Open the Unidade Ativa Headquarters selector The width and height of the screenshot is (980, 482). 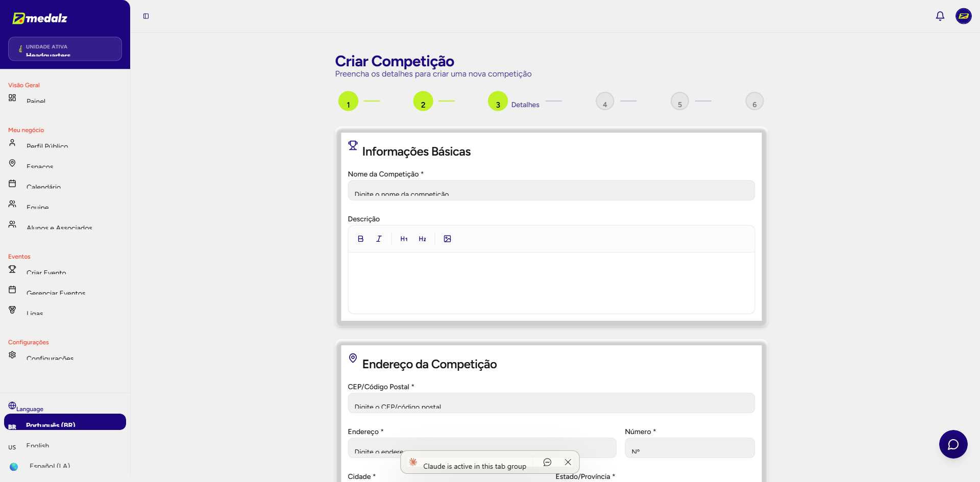(x=65, y=49)
